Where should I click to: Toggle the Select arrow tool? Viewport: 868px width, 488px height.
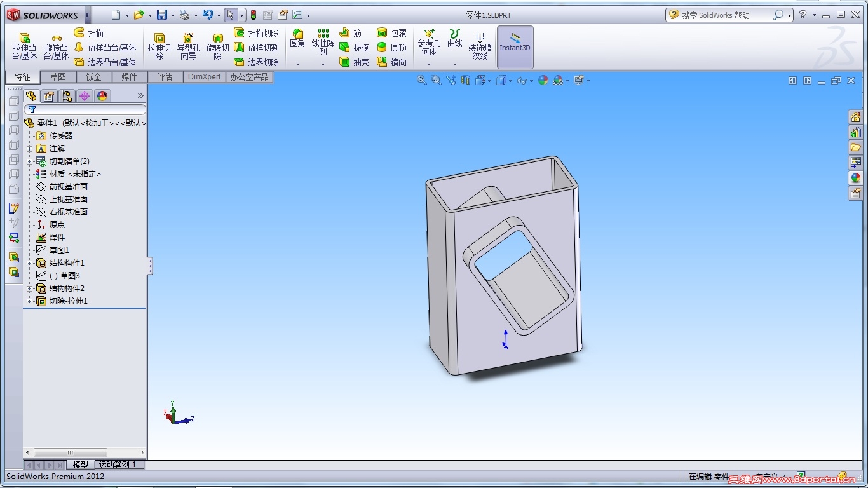pos(231,15)
